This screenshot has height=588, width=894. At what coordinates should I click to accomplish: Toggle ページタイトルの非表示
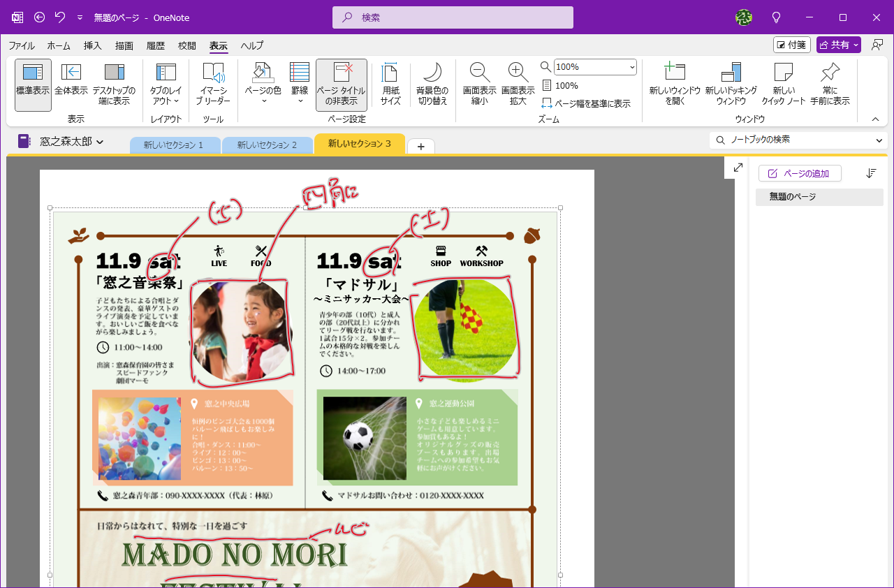coord(342,83)
